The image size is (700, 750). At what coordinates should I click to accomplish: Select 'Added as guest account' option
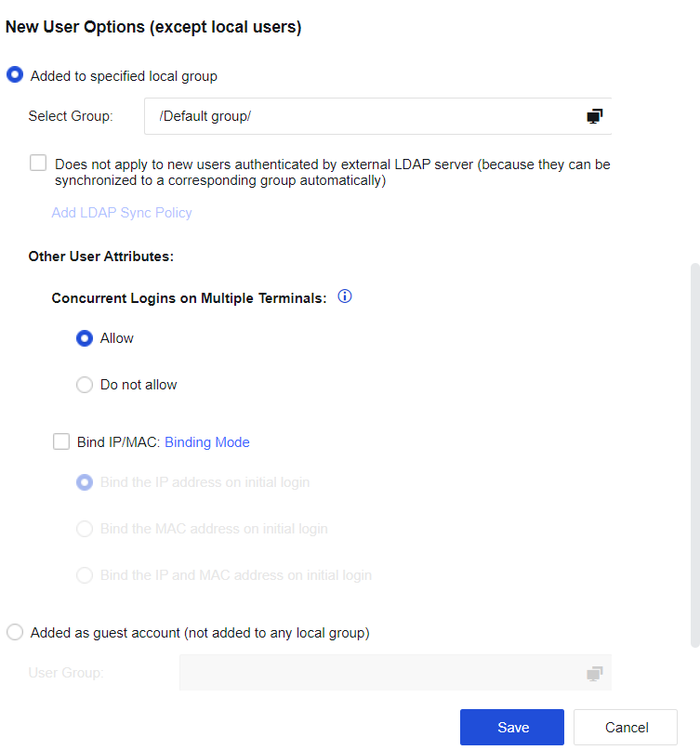click(15, 633)
